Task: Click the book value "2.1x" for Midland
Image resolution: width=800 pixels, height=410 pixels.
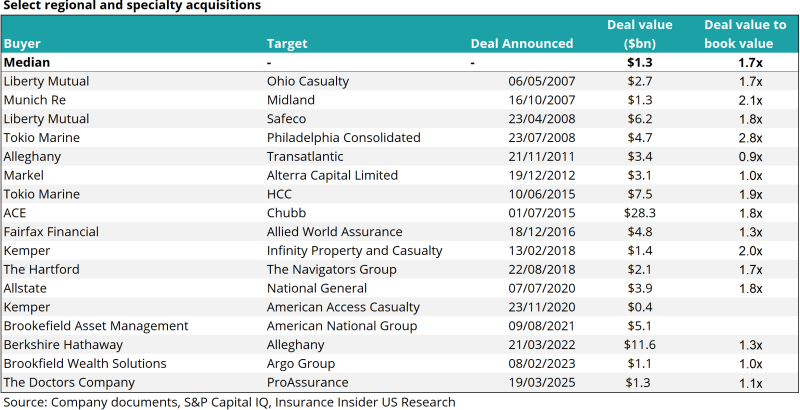Action: click(749, 100)
